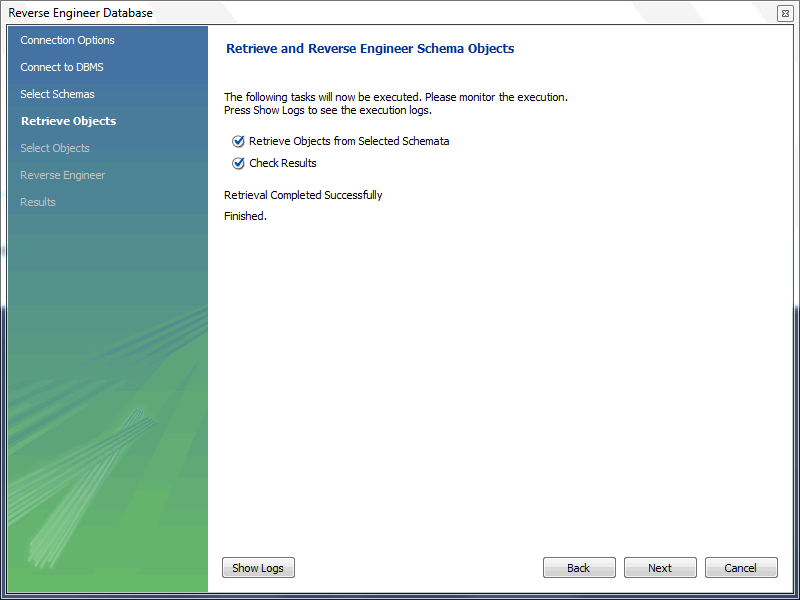This screenshot has height=600, width=800.
Task: Click the Check Results task label
Action: (x=283, y=163)
